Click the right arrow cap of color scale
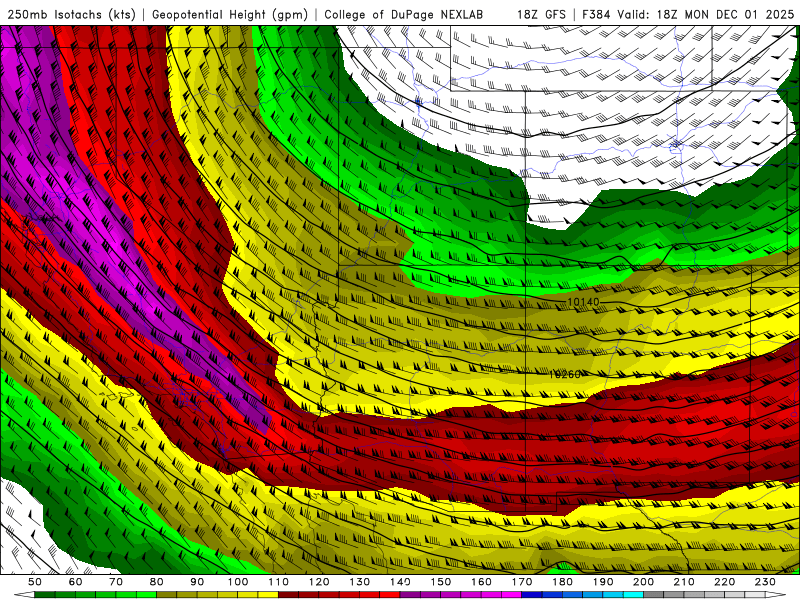Viewport: 800px width, 600px height. [776, 594]
